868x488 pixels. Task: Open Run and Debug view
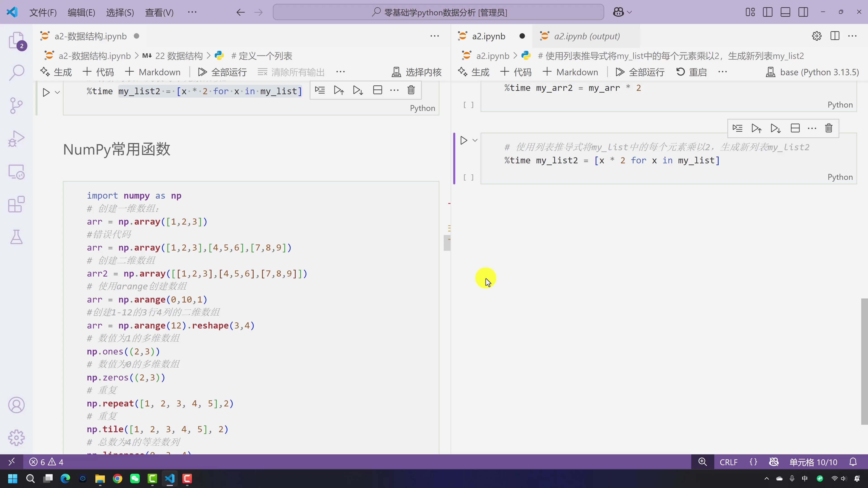click(x=16, y=138)
